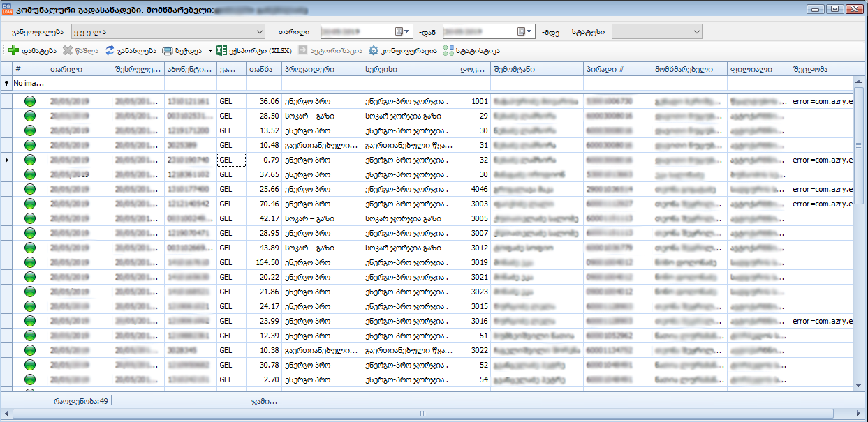Click the printer ბეჭდვა (Print) icon

click(x=168, y=50)
